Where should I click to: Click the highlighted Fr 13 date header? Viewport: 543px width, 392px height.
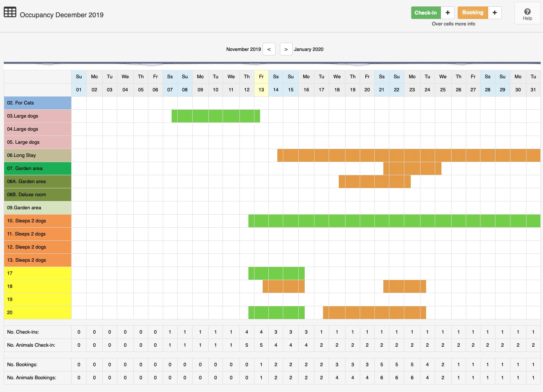click(x=261, y=83)
